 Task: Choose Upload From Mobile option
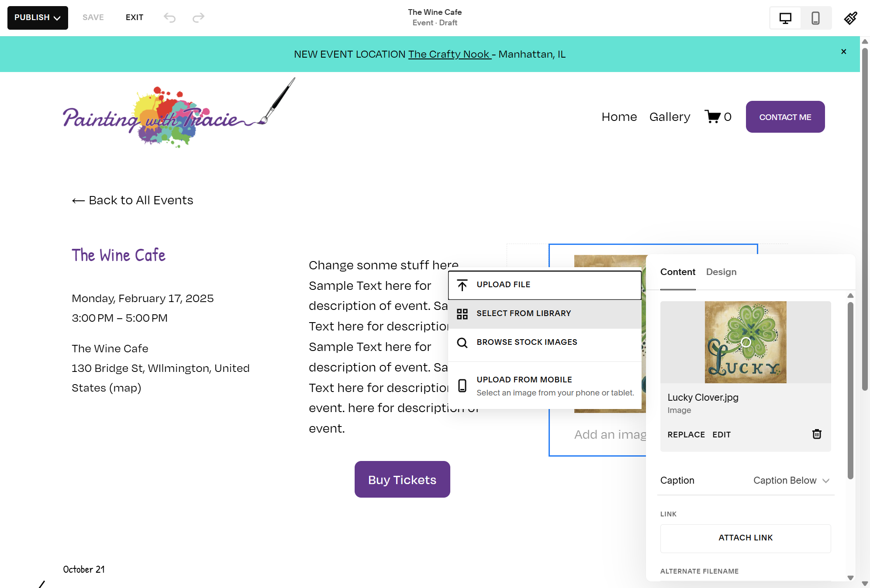pos(545,385)
